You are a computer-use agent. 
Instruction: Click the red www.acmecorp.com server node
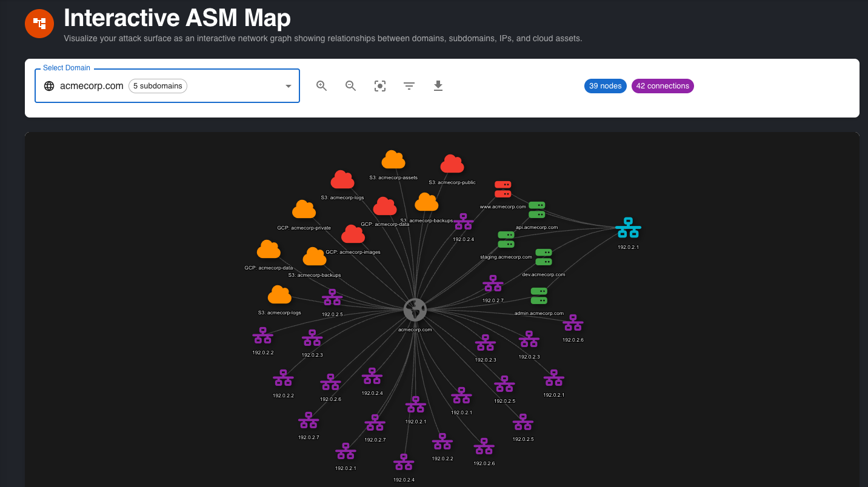pyautogui.click(x=502, y=189)
